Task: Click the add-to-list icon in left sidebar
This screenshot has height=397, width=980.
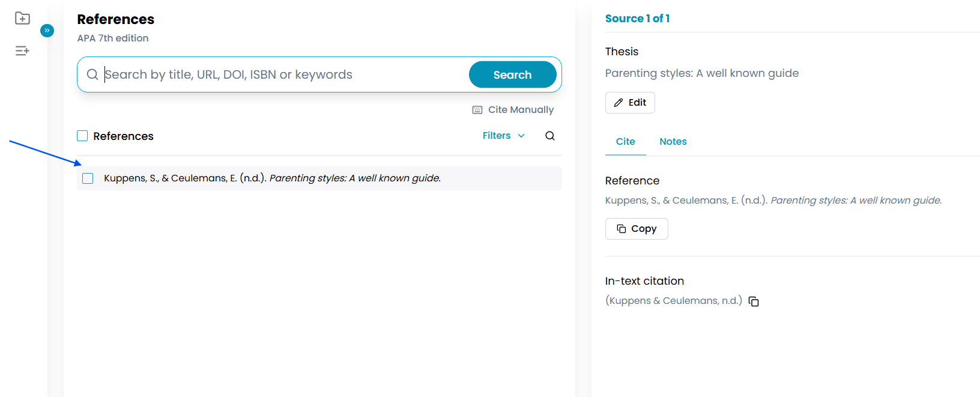Action: point(22,51)
